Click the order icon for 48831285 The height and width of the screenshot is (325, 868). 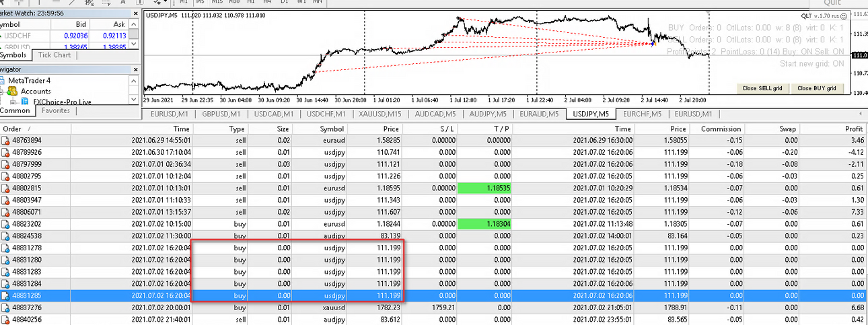click(6, 296)
